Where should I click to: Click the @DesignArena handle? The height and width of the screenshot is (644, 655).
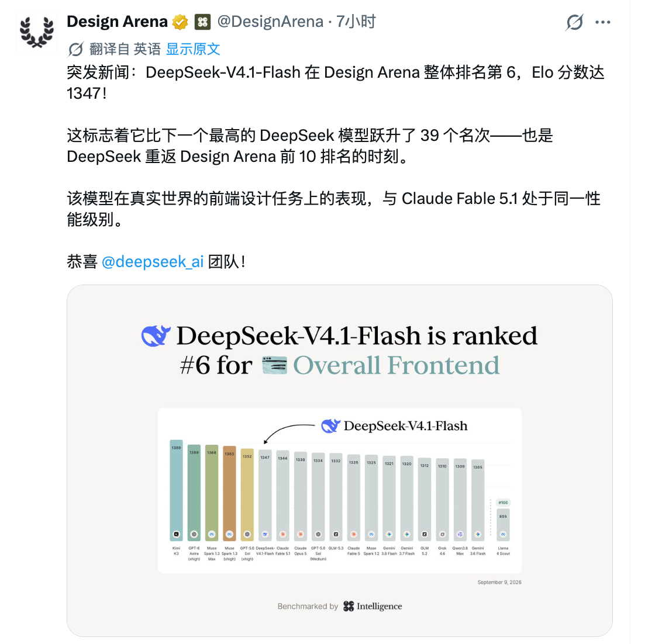pyautogui.click(x=270, y=22)
